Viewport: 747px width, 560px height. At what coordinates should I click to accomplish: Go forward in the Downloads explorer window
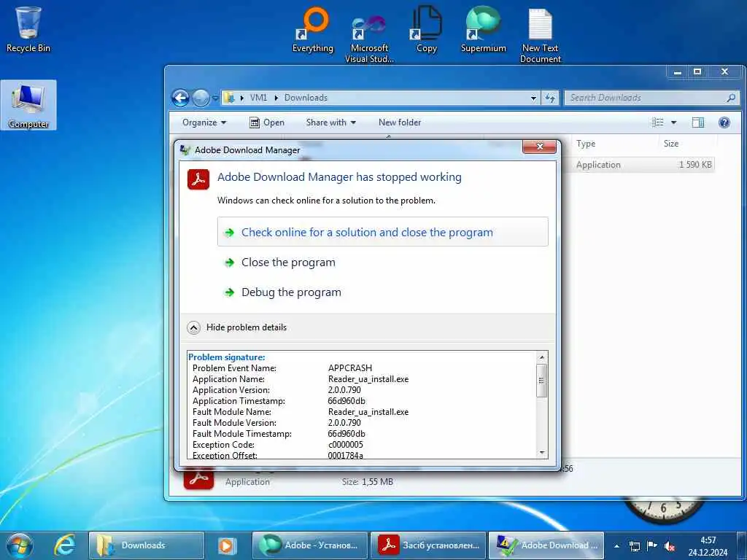click(x=201, y=98)
